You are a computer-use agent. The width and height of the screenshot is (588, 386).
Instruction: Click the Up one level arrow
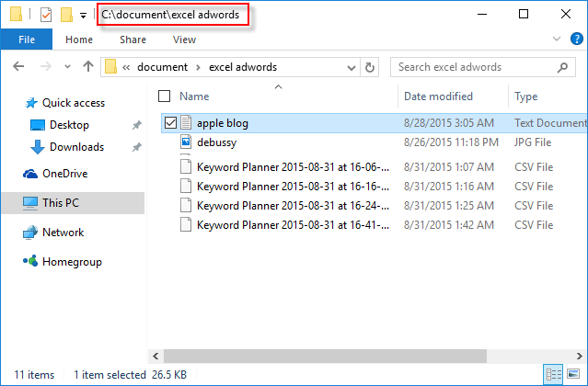click(88, 67)
